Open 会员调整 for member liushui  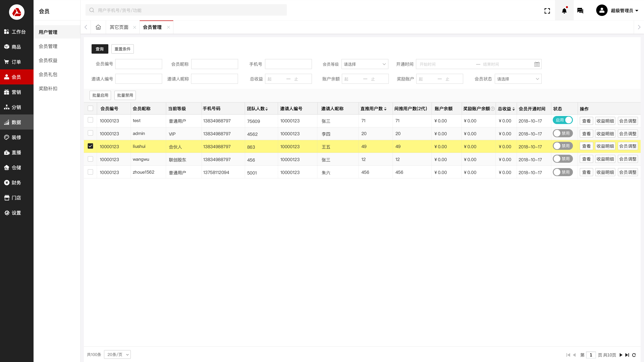(x=628, y=146)
